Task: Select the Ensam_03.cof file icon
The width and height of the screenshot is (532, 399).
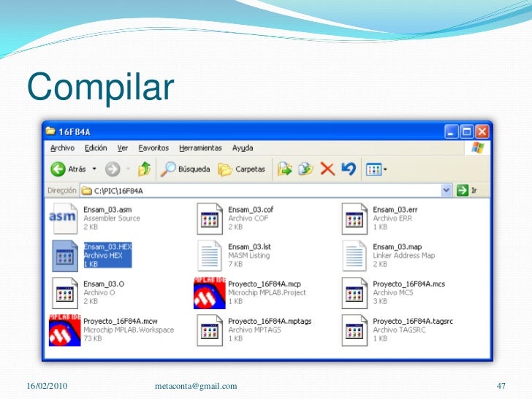Action: (210, 218)
